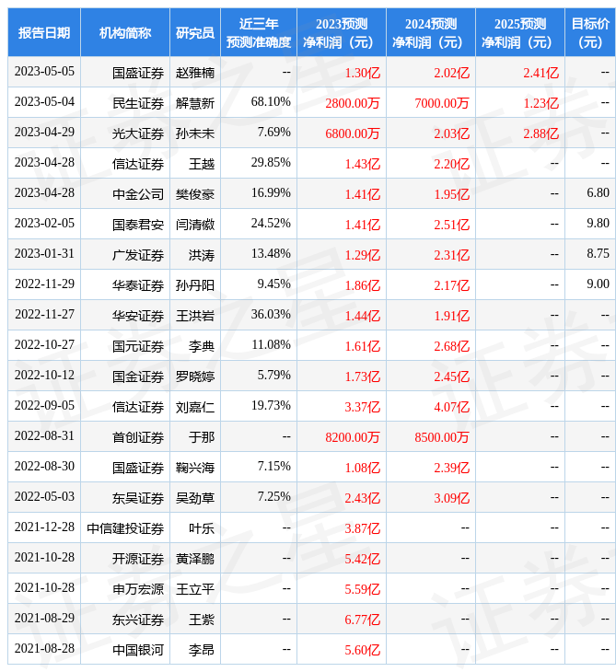The height and width of the screenshot is (672, 616).
Task: Click the 2025预测净利润 column header
Action: click(520, 32)
